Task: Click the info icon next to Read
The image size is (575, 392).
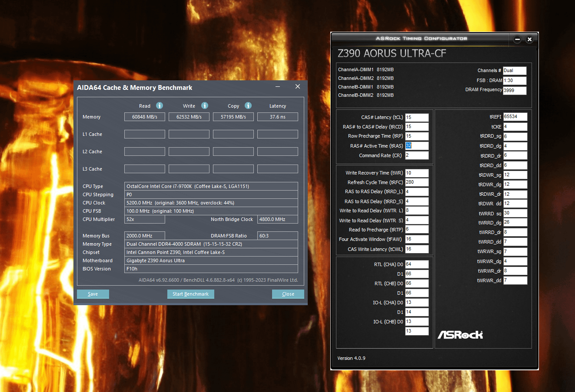Action: (x=160, y=105)
